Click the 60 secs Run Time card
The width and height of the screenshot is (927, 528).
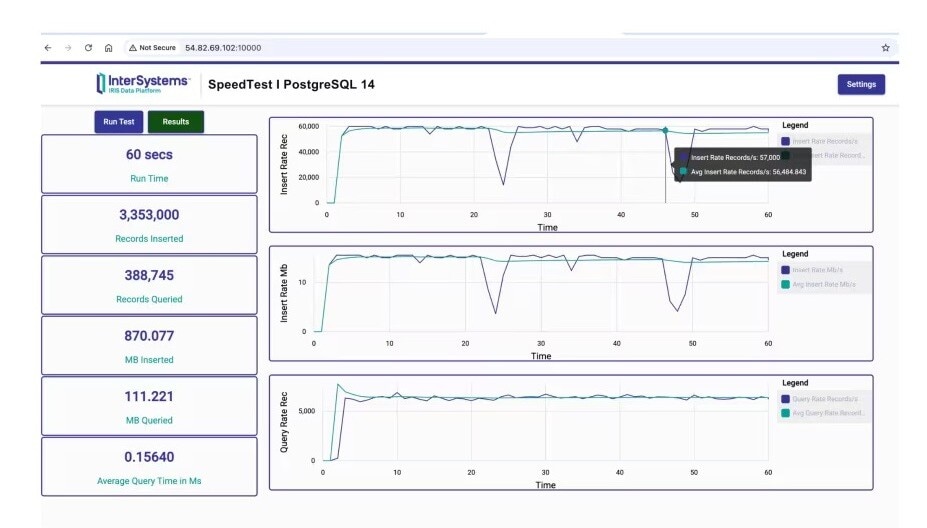[149, 164]
